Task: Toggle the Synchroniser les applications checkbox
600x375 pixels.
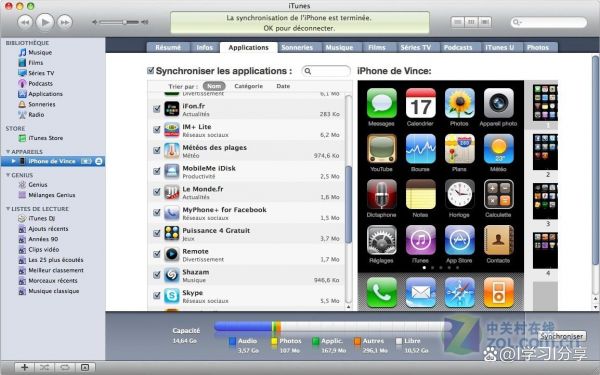Action: pos(151,70)
